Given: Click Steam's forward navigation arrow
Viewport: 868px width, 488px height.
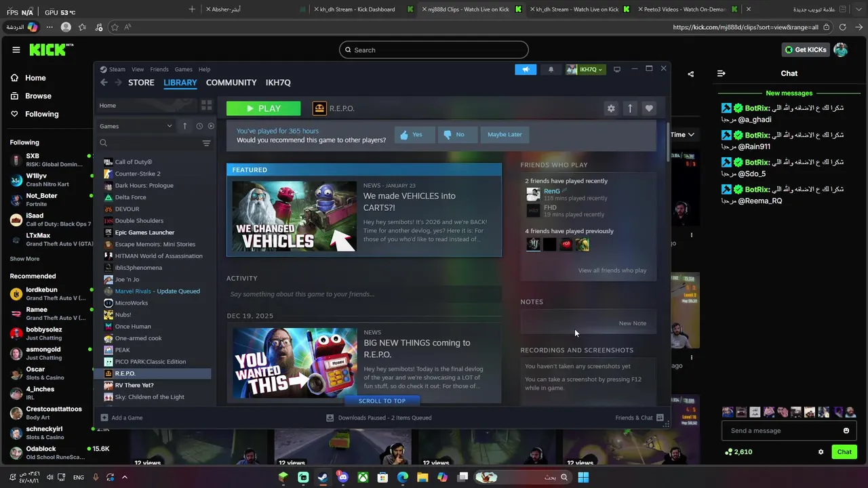Looking at the screenshot, I should coord(118,82).
